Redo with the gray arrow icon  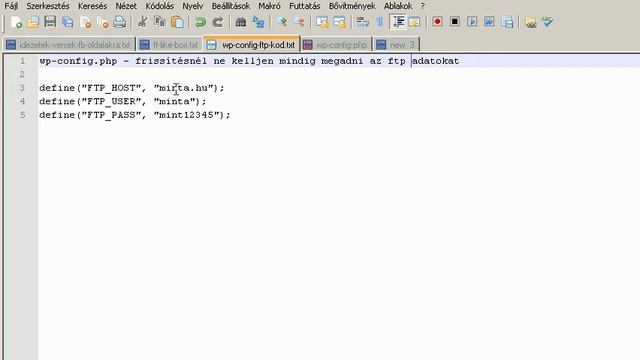pyautogui.click(x=218, y=22)
